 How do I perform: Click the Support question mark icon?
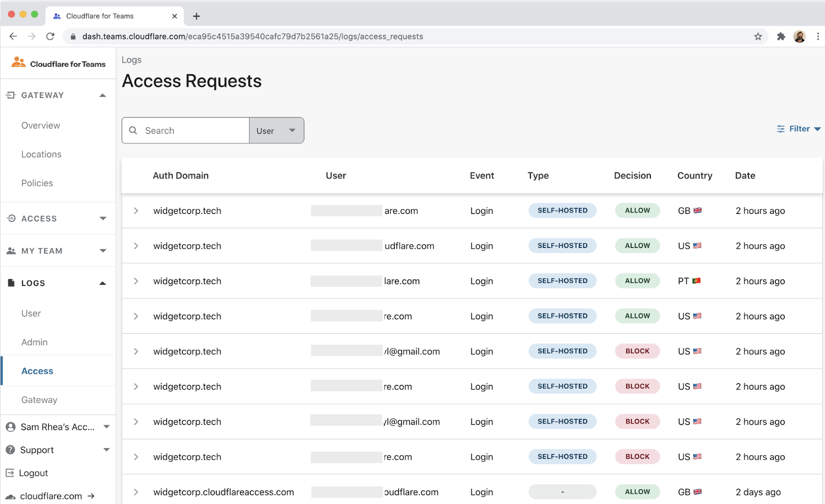10,450
